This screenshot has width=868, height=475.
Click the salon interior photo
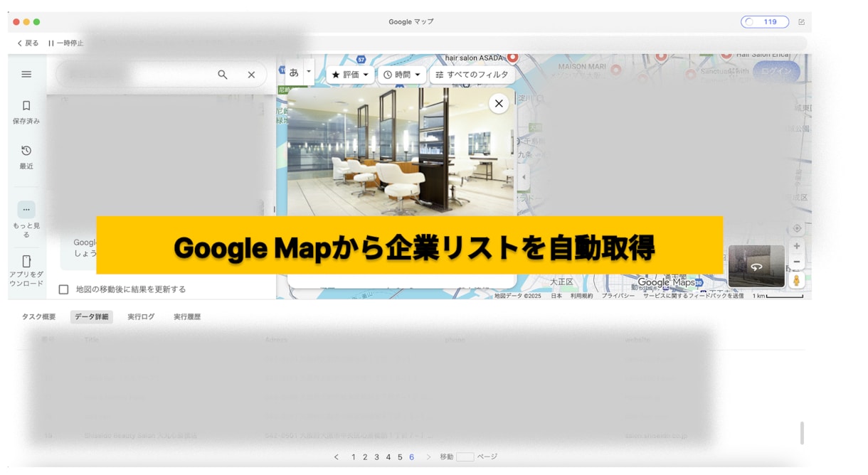[x=401, y=151]
